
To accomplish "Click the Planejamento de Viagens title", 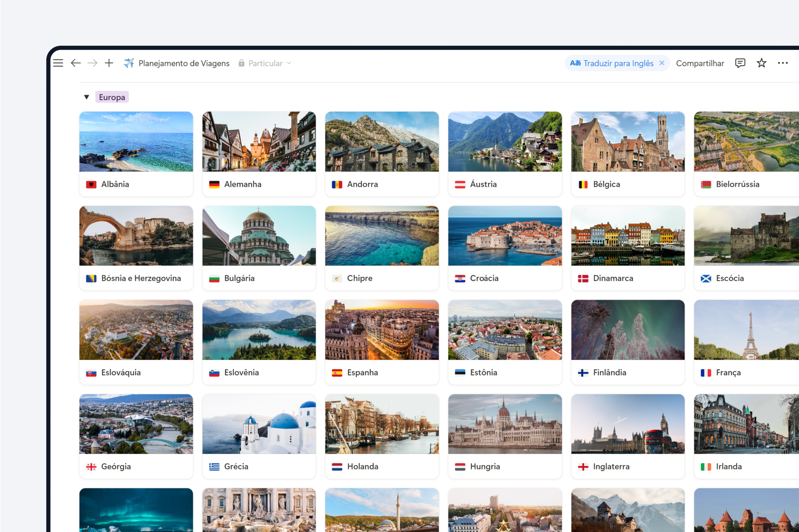I will (x=184, y=63).
